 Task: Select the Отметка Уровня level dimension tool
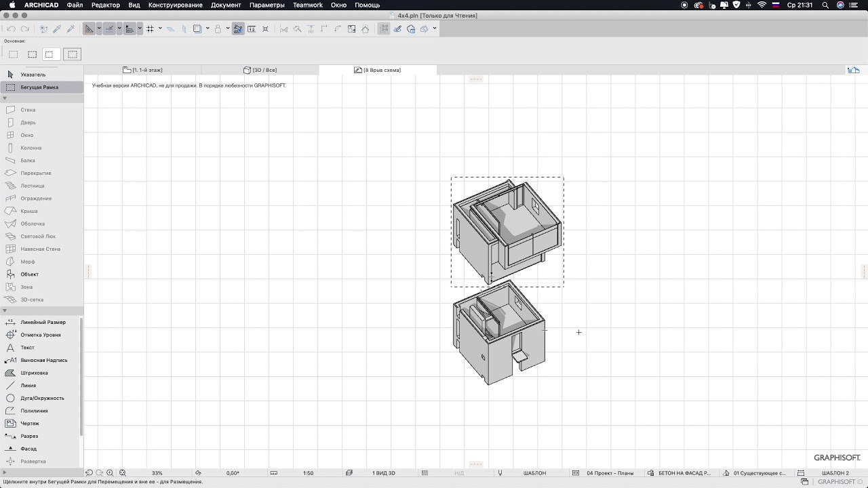click(41, 335)
